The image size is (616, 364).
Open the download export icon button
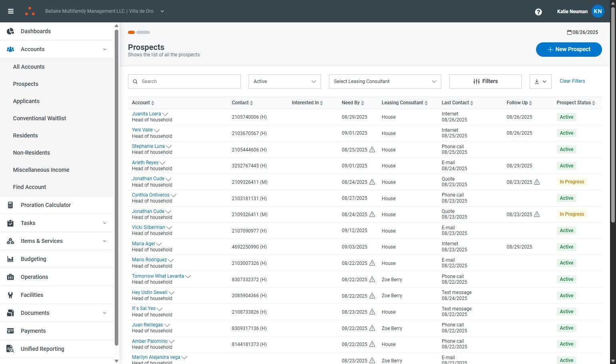click(540, 82)
